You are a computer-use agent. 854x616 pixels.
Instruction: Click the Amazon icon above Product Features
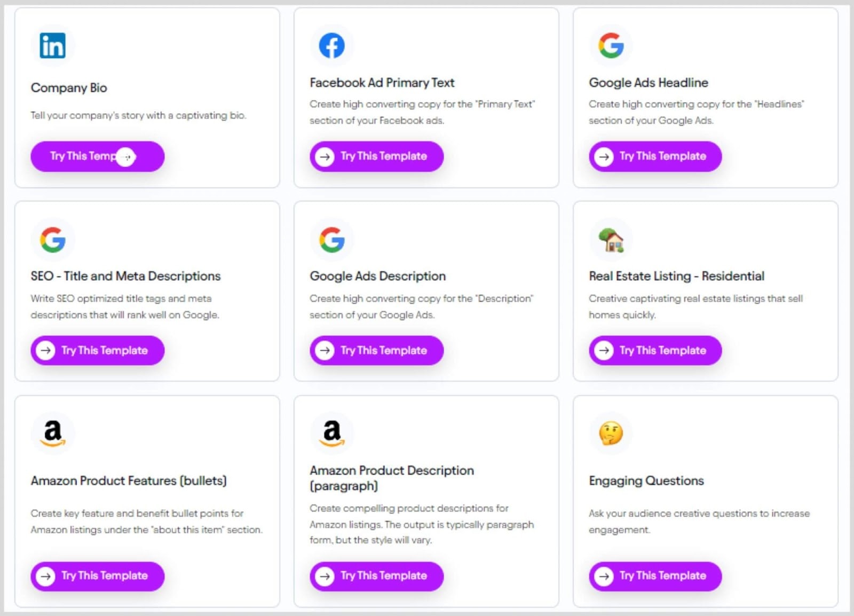pos(53,433)
